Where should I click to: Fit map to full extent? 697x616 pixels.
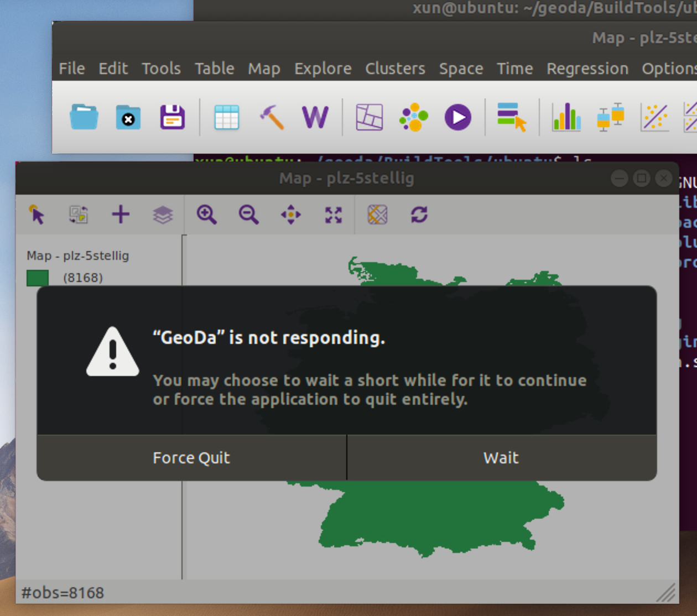(x=332, y=215)
